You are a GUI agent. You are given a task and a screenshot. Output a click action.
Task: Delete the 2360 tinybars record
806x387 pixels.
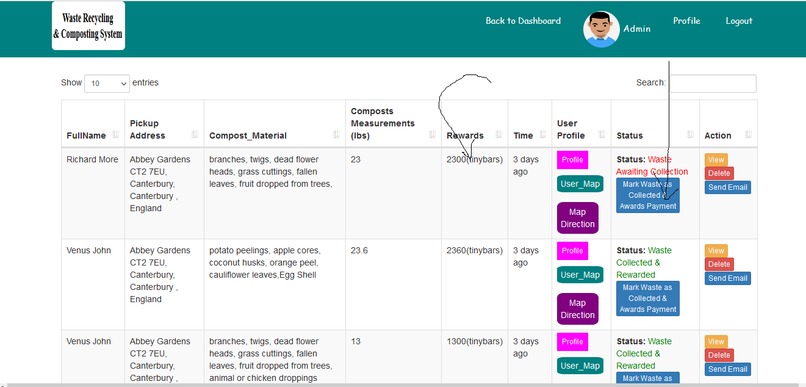click(719, 264)
